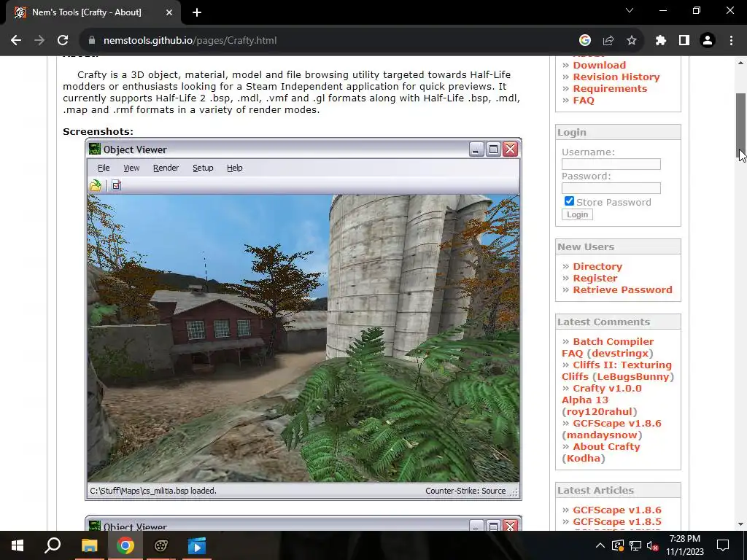Close the Nem's Tools tab
This screenshot has height=560, width=747.
click(169, 13)
